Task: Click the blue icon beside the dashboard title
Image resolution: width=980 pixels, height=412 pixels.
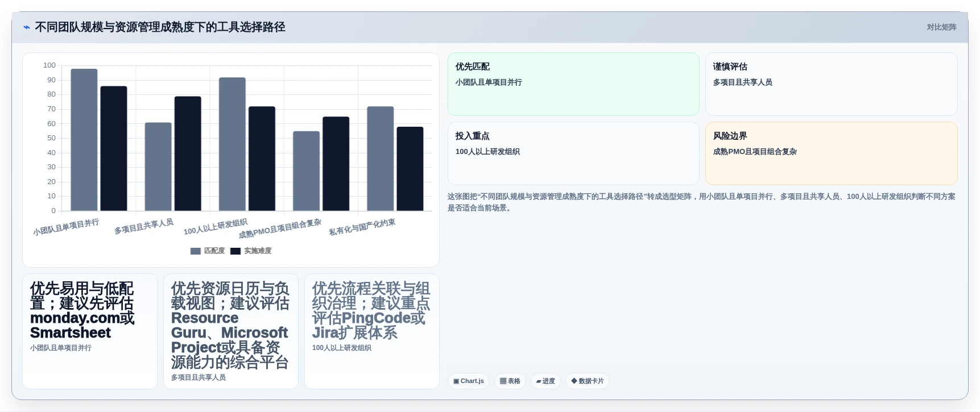Action: click(x=27, y=27)
